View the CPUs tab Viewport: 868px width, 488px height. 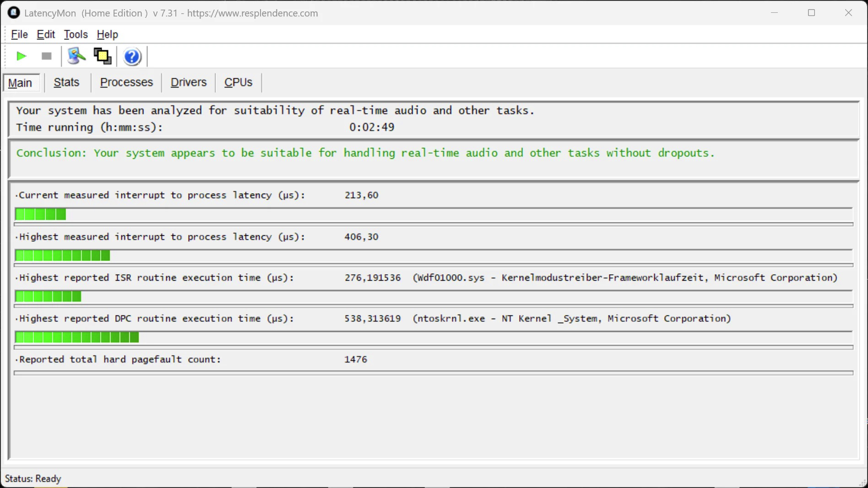coord(238,82)
